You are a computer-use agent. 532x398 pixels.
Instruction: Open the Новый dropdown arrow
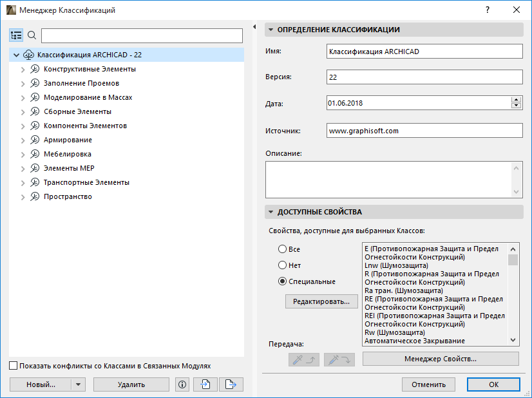(79, 384)
